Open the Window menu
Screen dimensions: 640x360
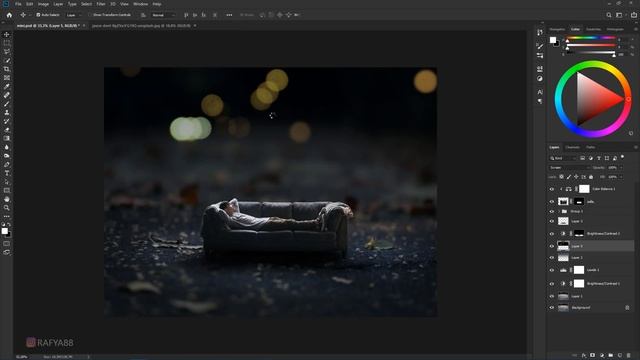pos(141,4)
